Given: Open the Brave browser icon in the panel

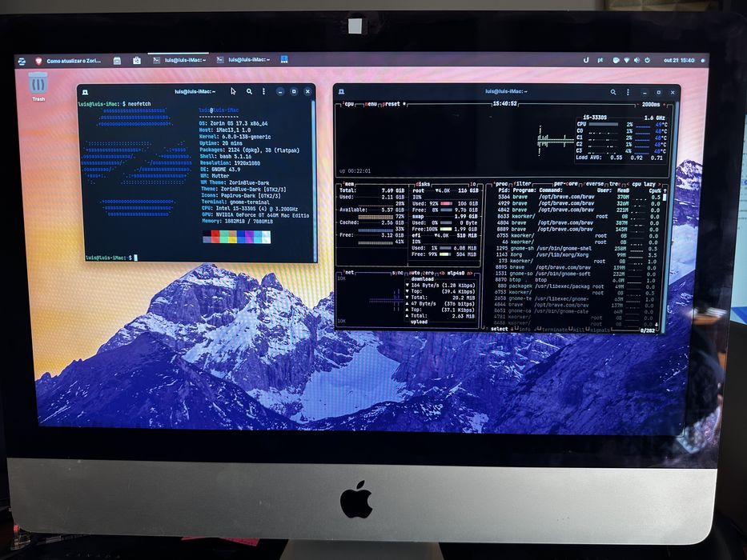Looking at the screenshot, I should point(38,61).
